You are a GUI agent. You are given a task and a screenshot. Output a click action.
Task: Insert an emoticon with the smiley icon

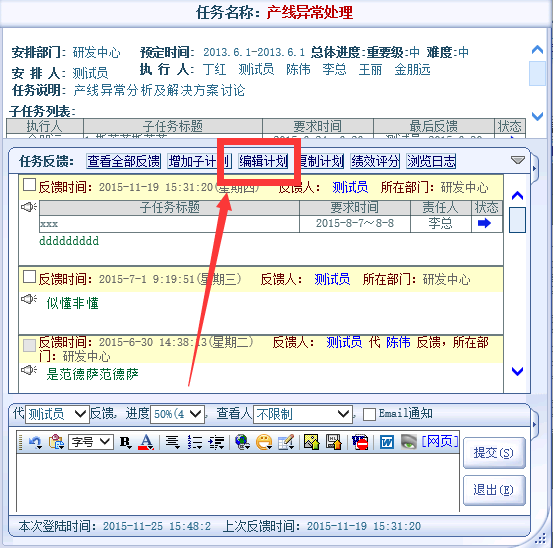(264, 442)
